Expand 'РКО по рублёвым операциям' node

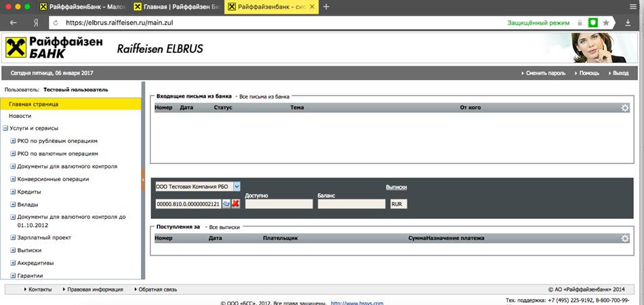coord(13,141)
